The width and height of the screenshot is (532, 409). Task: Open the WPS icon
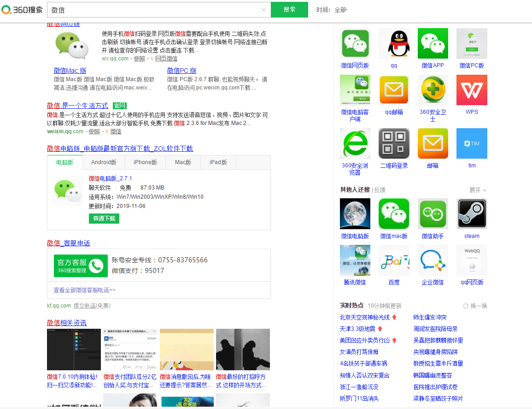(472, 90)
